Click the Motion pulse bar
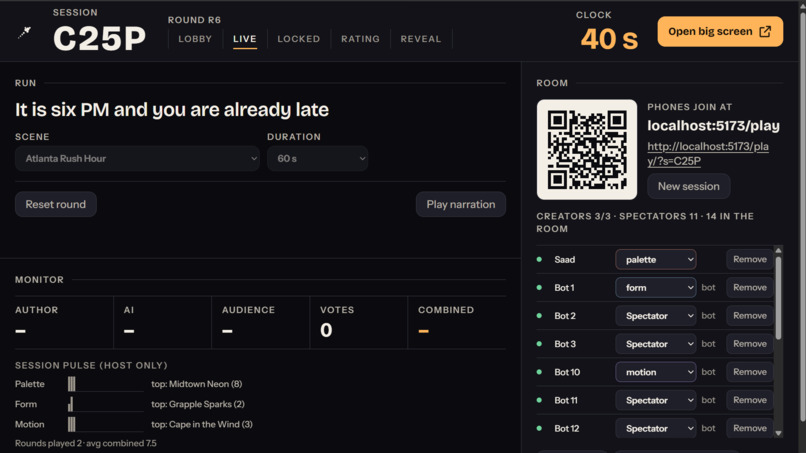This screenshot has width=806, height=453. click(x=105, y=424)
